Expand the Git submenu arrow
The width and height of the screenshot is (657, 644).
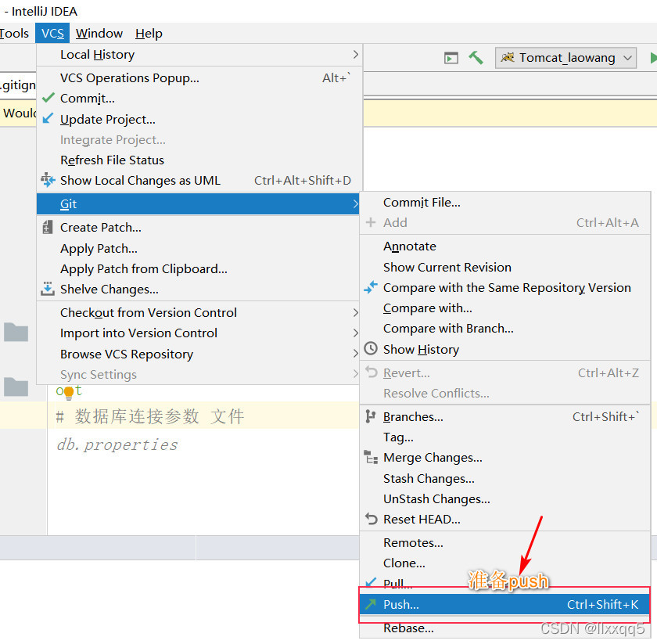tap(355, 203)
